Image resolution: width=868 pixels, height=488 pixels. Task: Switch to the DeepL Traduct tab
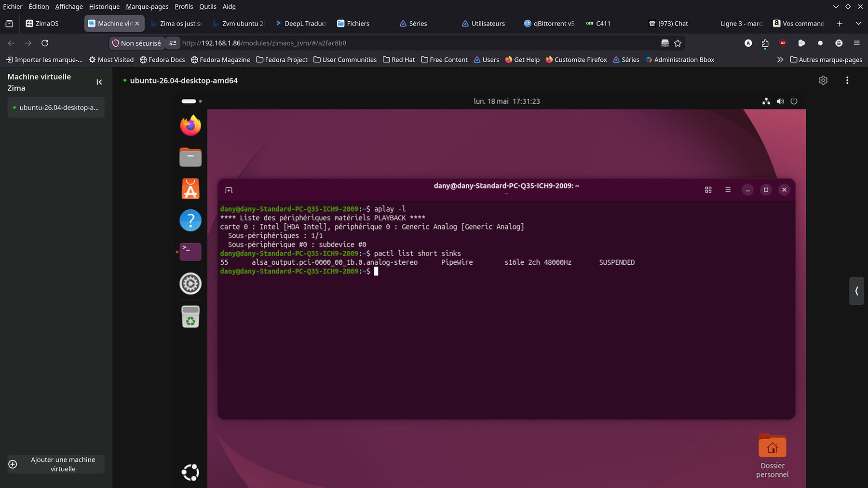tap(301, 23)
